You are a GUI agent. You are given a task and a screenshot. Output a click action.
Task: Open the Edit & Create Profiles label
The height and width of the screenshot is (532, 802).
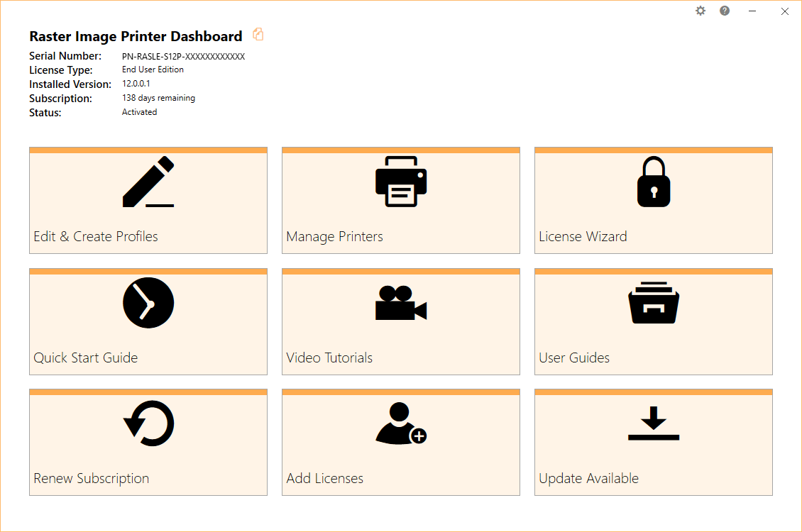coord(96,237)
